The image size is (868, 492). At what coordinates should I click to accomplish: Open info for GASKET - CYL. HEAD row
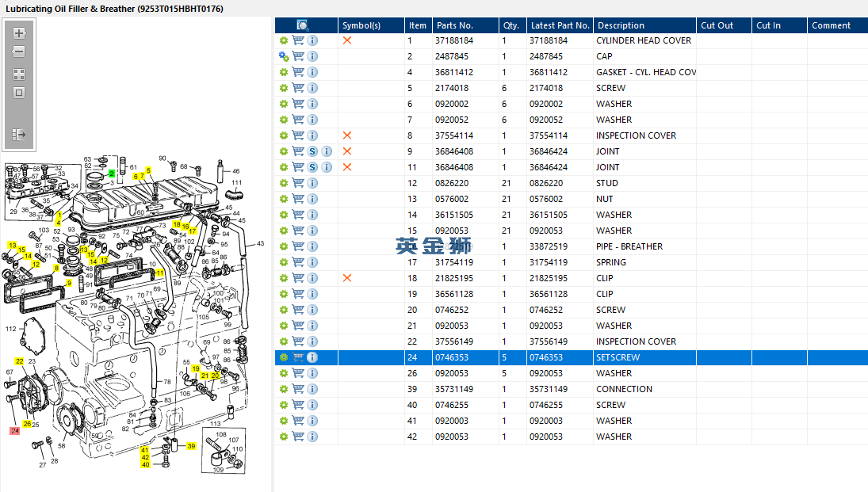312,72
